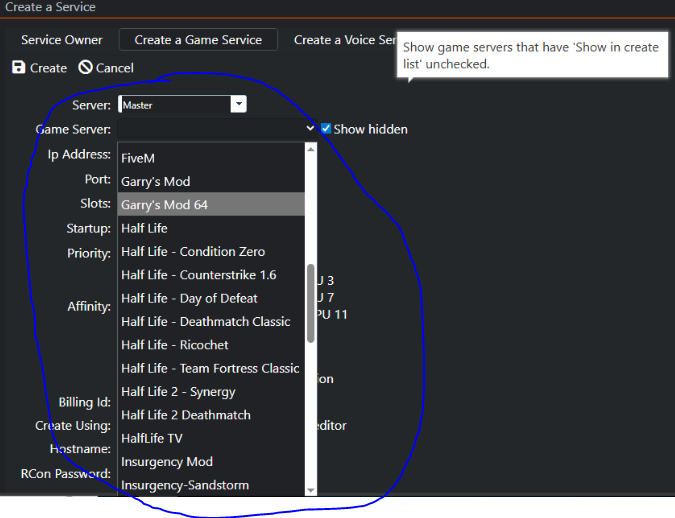This screenshot has width=675, height=518.
Task: Choose HalfLife TV game server
Action: click(152, 438)
